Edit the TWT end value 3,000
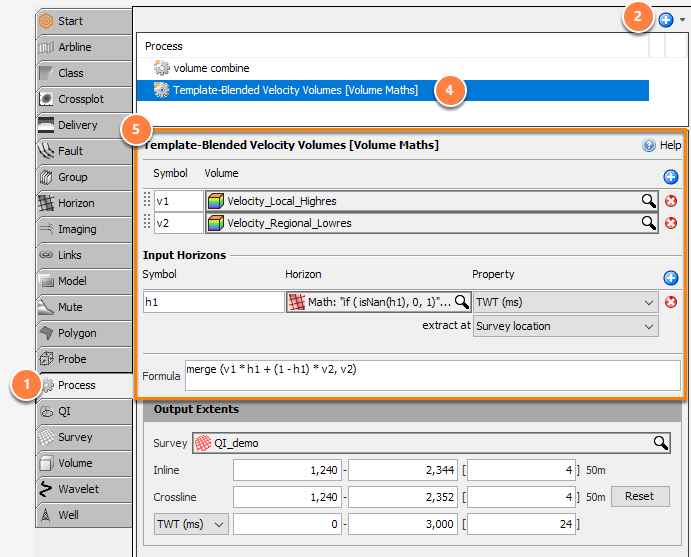Screen dimensions: 691x557 tap(403, 524)
